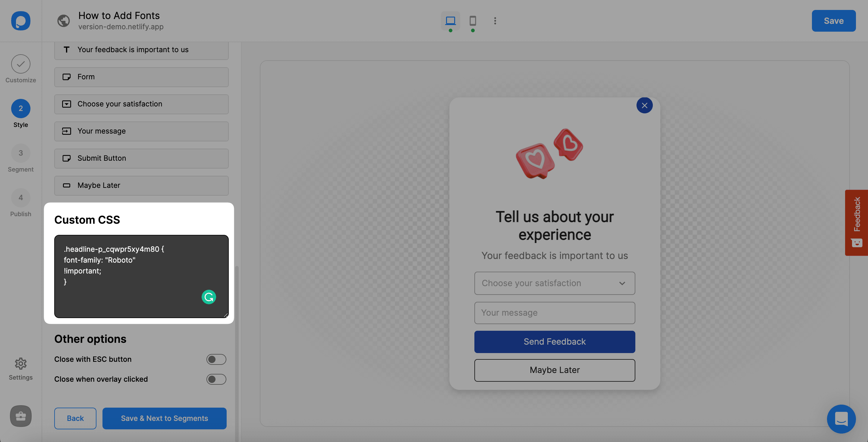Click the Custom CSS text editor area

pyautogui.click(x=141, y=276)
